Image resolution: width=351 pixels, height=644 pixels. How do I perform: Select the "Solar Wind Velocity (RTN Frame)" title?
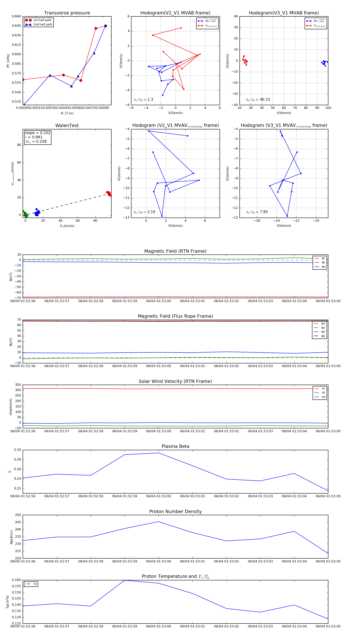[175, 381]
